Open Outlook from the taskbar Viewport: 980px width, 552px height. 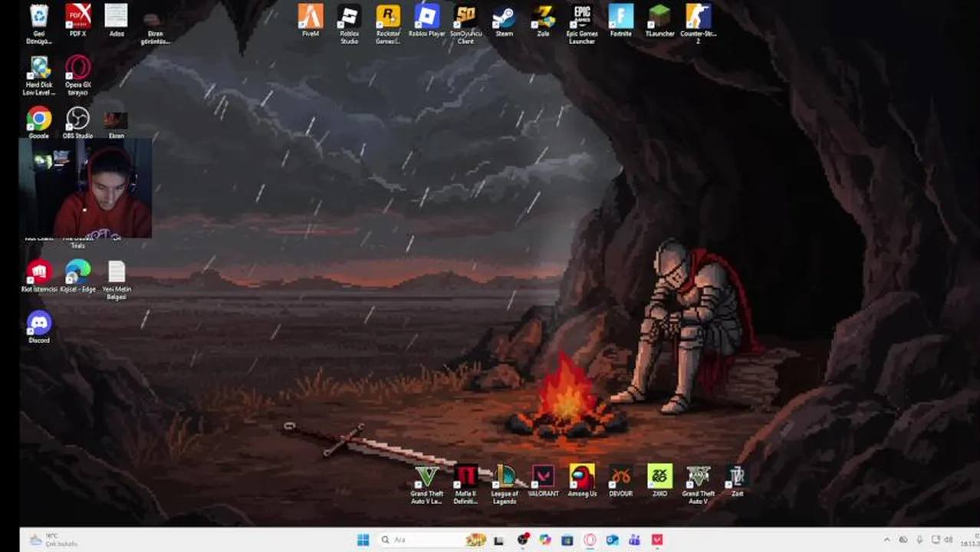click(612, 540)
